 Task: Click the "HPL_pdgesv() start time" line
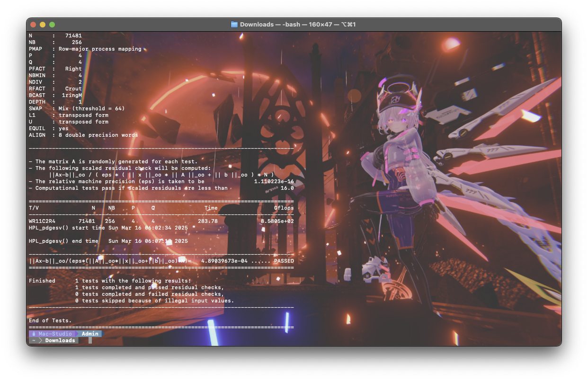[x=108, y=228]
